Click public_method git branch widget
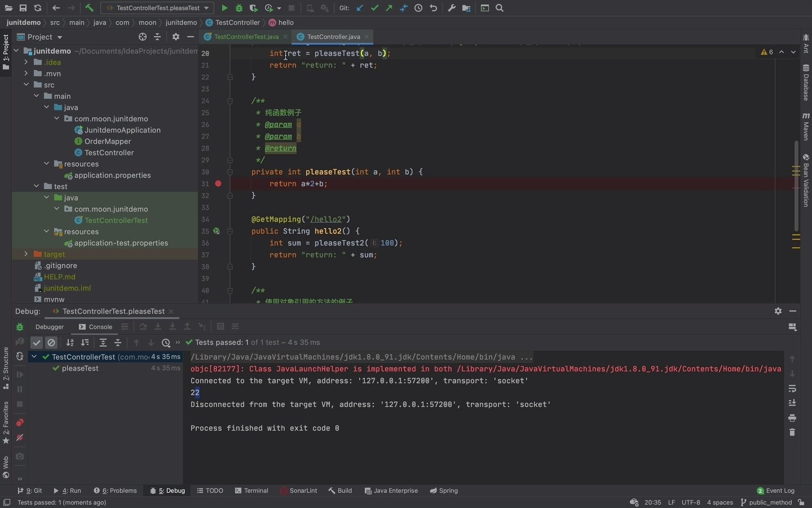812x508 pixels. 766,502
